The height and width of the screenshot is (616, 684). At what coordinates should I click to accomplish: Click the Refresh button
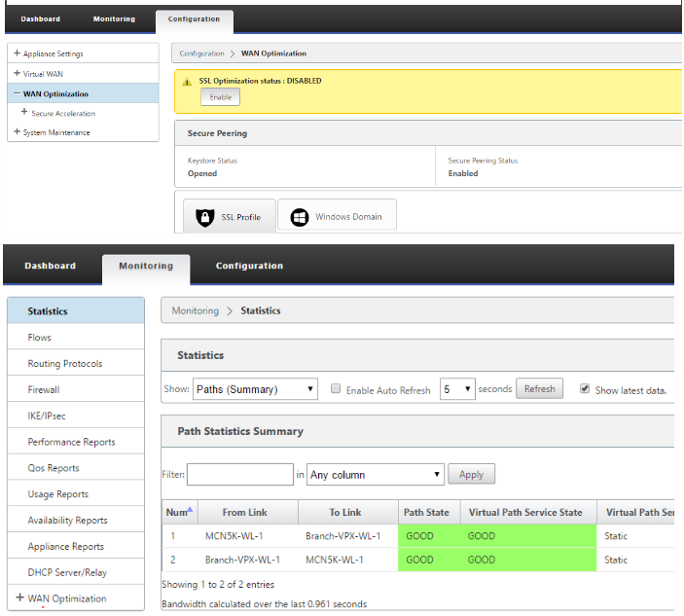539,388
